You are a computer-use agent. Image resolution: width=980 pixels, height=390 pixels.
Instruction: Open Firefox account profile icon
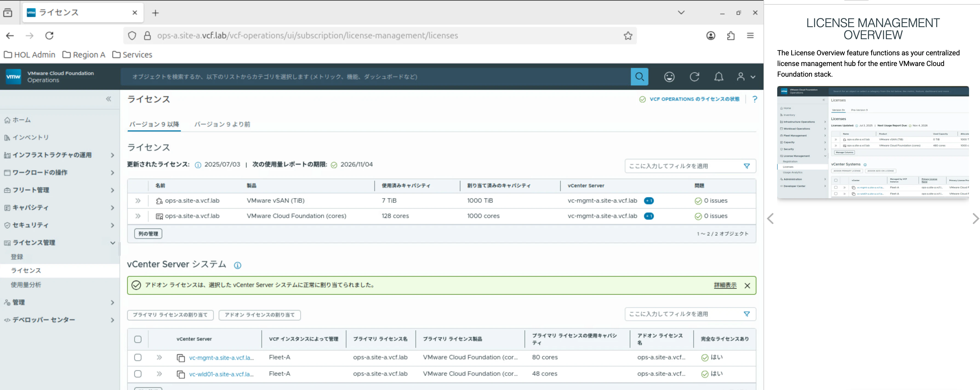[711, 35]
